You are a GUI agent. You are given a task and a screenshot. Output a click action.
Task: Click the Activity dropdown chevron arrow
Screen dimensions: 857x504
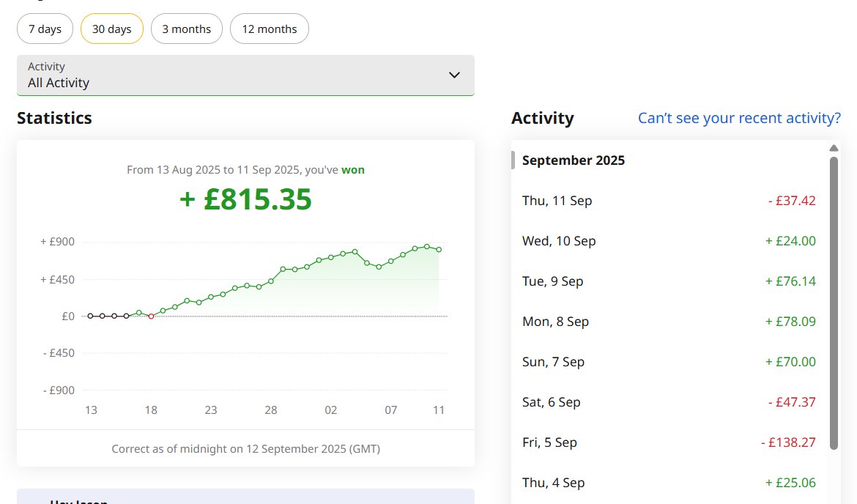454,75
